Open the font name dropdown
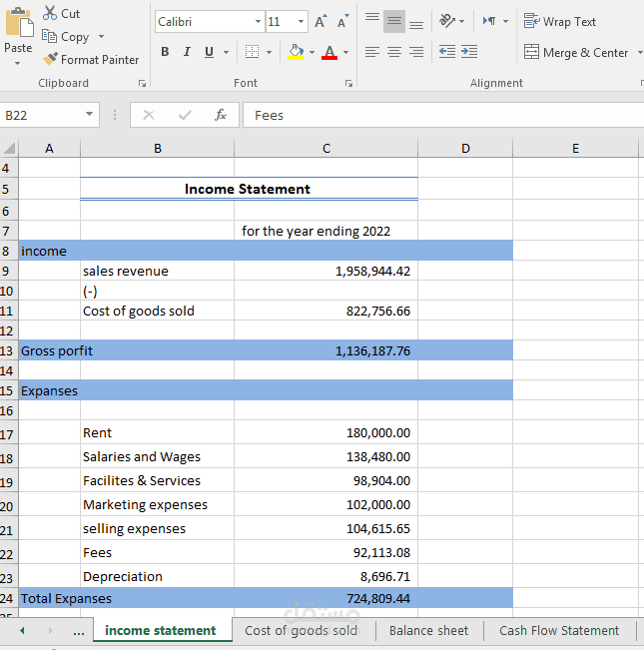The width and height of the screenshot is (644, 650). 258,21
